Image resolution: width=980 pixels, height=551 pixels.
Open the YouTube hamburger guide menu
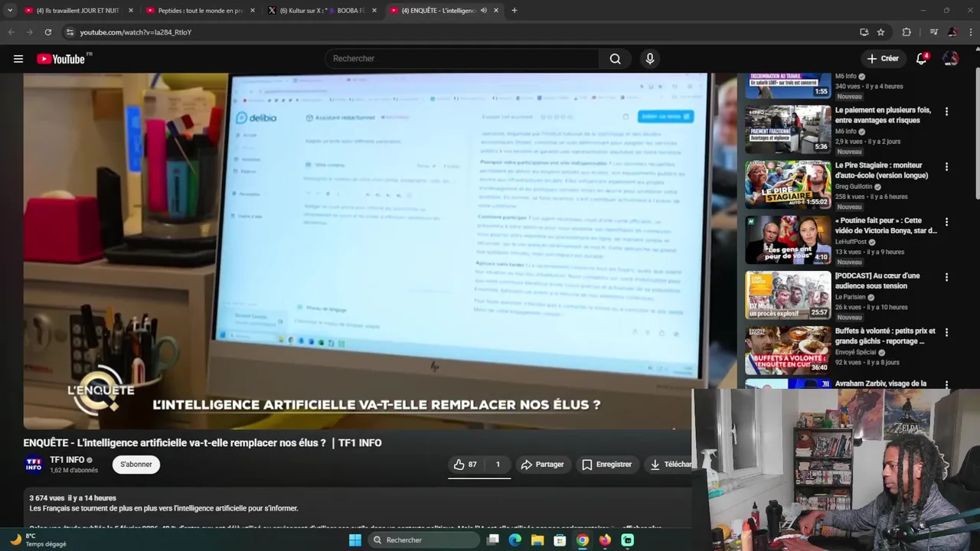(x=18, y=59)
